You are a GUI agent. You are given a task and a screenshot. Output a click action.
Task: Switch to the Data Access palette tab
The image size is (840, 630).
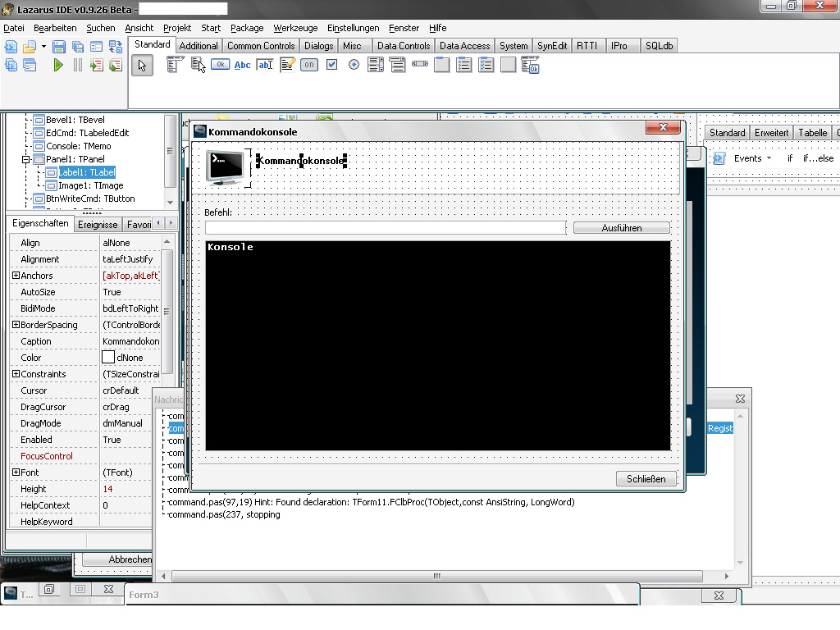[x=464, y=46]
